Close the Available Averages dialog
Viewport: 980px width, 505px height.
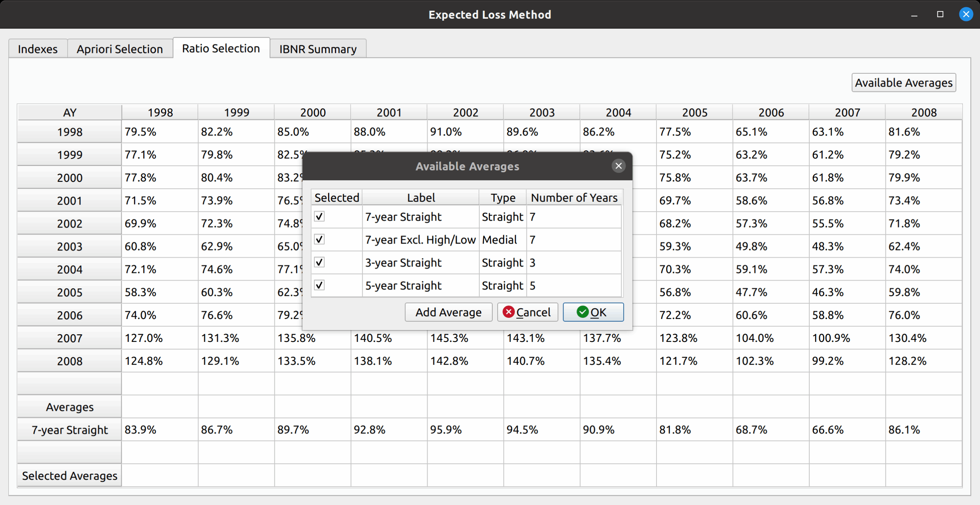618,166
